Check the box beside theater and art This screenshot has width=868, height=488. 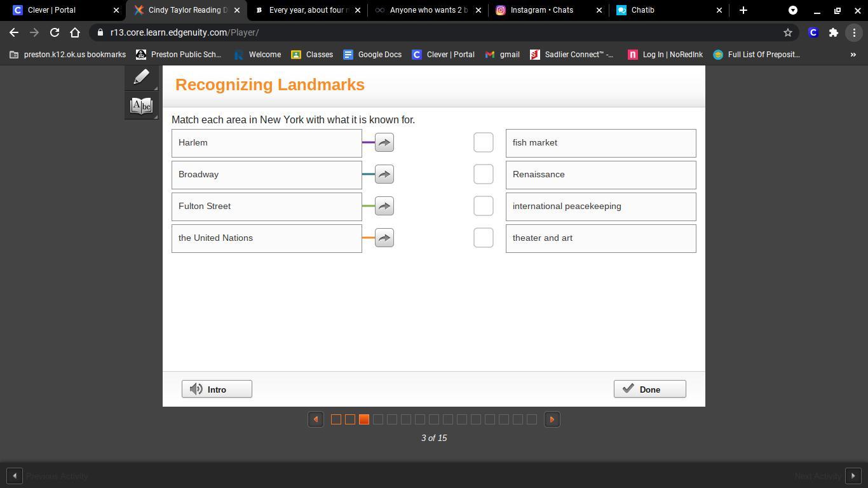(x=484, y=238)
